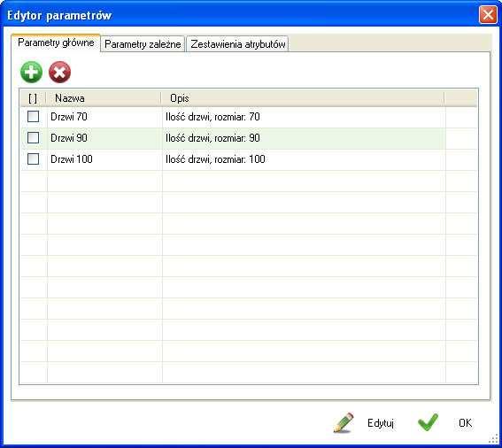
Task: Close the Edytor parametrów window
Action: [488, 15]
